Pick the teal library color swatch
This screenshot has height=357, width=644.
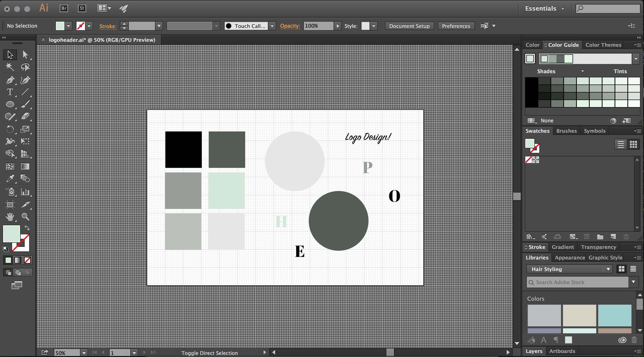(x=614, y=315)
